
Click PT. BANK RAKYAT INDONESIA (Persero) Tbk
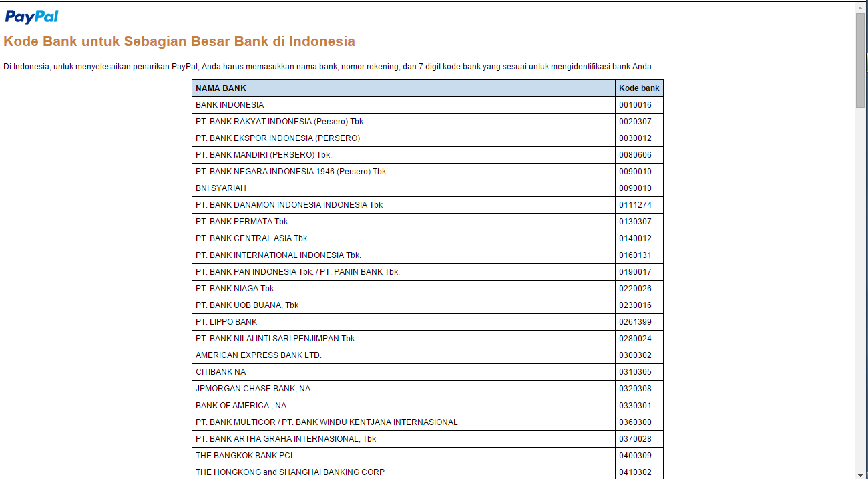(x=279, y=122)
